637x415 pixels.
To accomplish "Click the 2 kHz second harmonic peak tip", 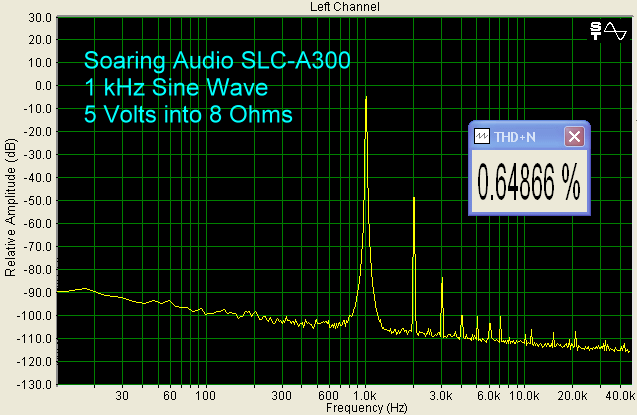I will [x=414, y=197].
